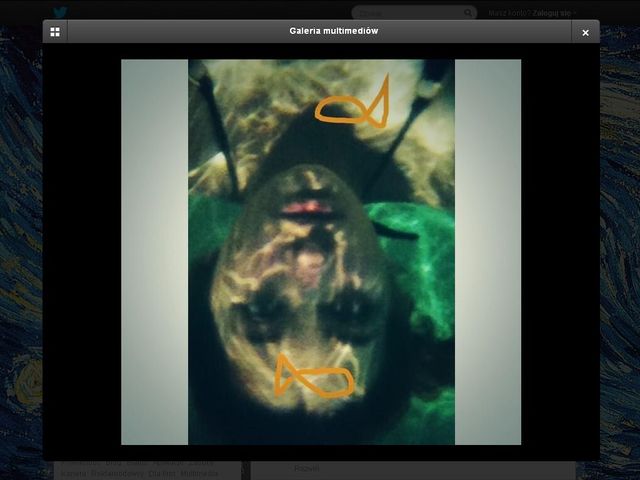
Task: Open the gallery grid view icon
Action: 55,32
